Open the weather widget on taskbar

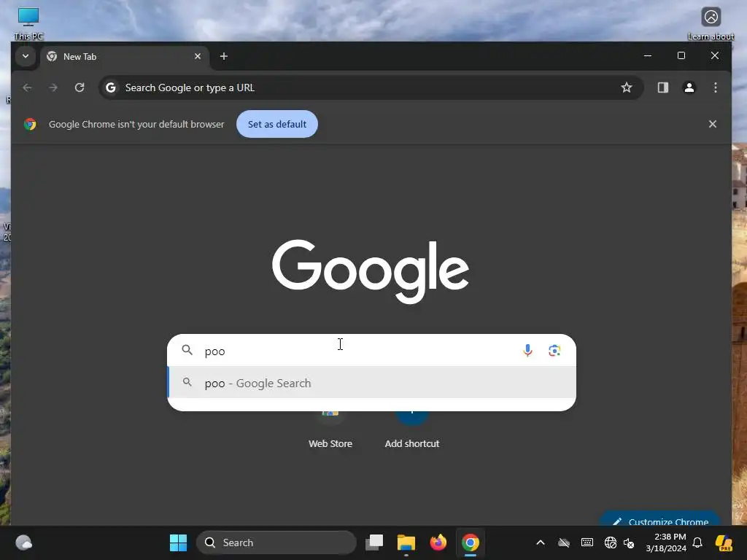(x=23, y=542)
